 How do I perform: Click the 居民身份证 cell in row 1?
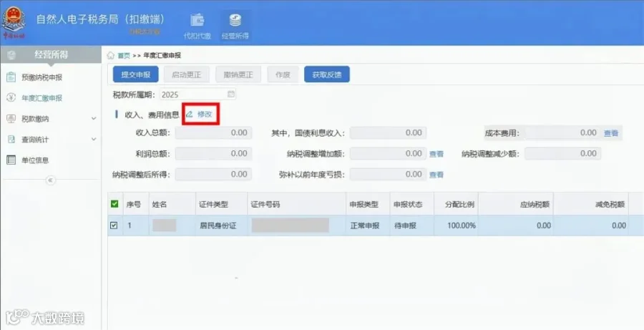tap(221, 225)
